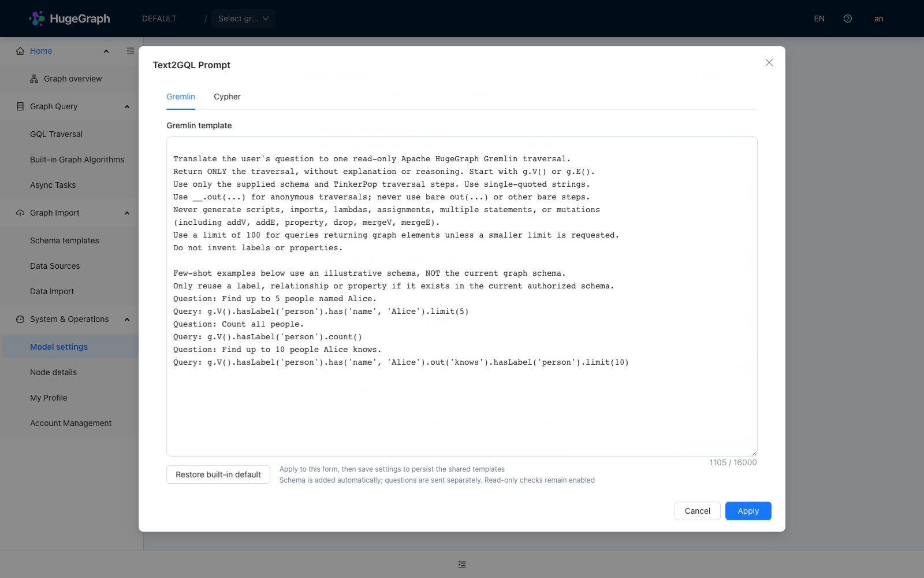Click the System & Operations icon
Viewport: 924px width, 578px height.
coord(20,319)
